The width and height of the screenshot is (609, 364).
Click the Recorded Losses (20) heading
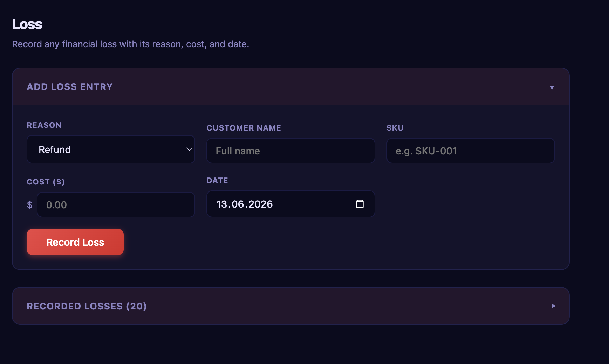[x=87, y=306]
